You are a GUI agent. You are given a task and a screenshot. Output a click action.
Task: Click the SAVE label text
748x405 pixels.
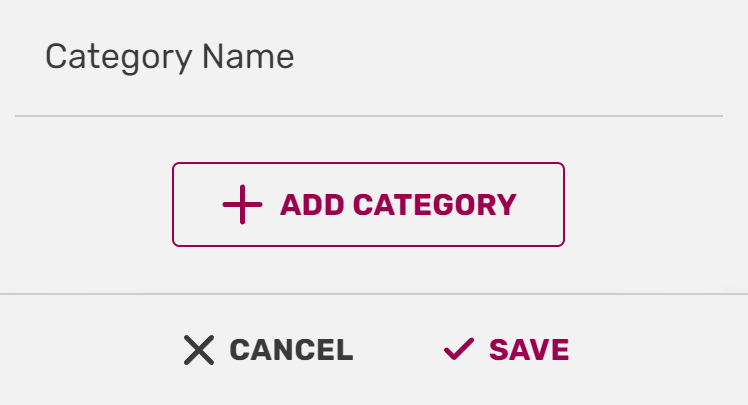(x=529, y=350)
